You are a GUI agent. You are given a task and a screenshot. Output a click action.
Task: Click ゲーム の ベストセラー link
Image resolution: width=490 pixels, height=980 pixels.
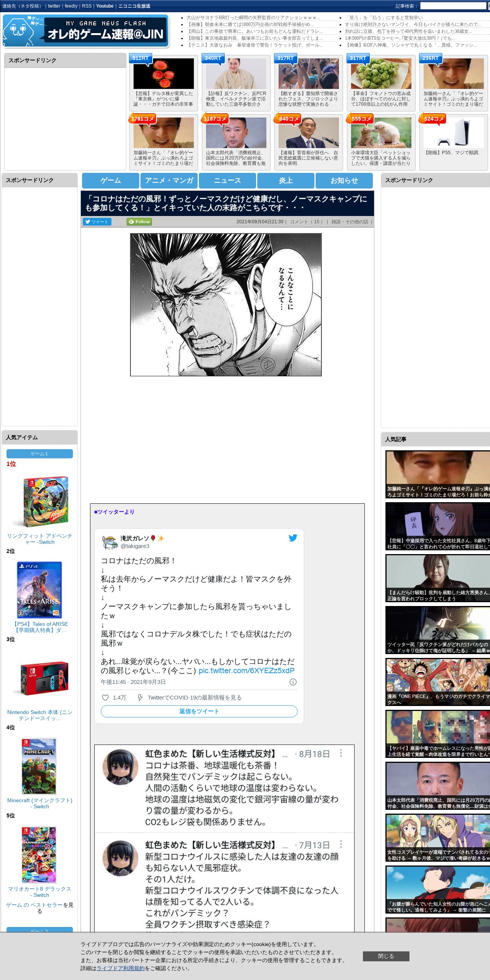coord(34,905)
